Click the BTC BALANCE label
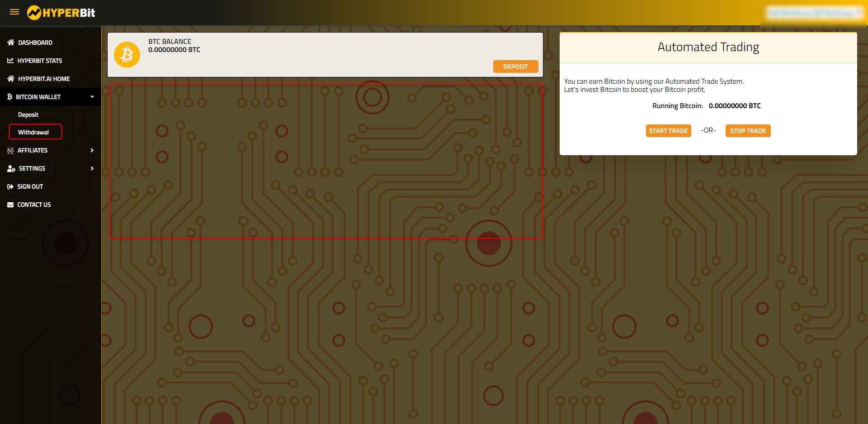Screen dimensions: 868x424 coord(170,41)
